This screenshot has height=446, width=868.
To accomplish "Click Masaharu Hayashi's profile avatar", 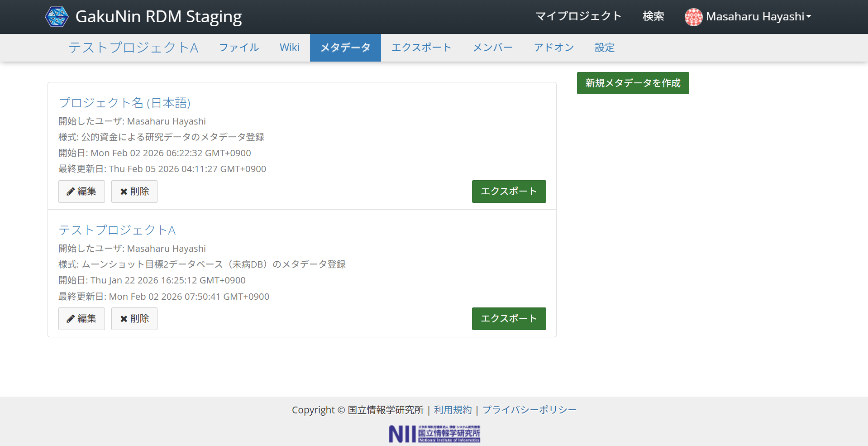I will (x=693, y=17).
